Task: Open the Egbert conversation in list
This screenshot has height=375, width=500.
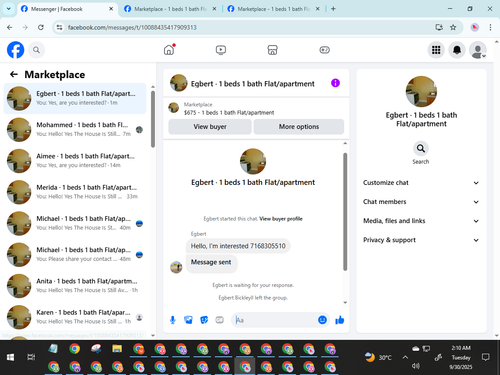Action: [75, 98]
